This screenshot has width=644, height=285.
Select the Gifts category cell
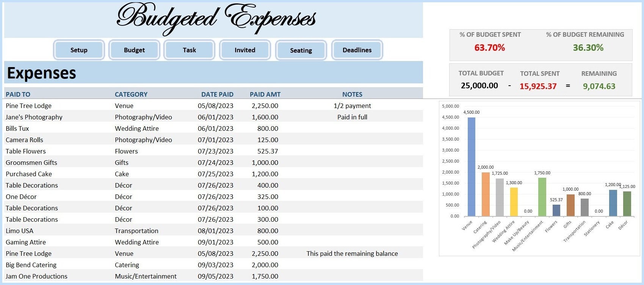pos(121,163)
